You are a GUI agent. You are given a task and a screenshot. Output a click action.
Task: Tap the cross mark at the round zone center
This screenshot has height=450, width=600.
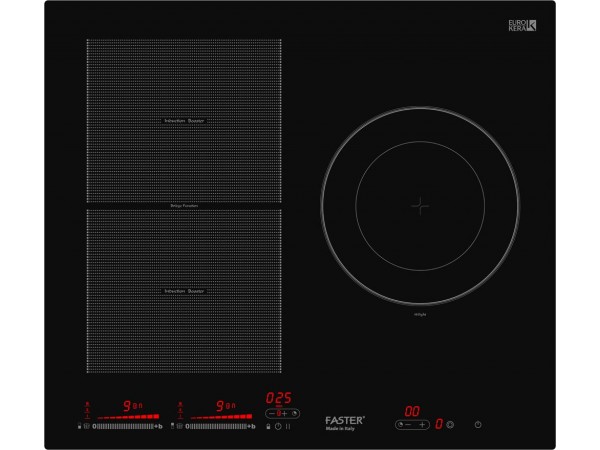click(420, 206)
